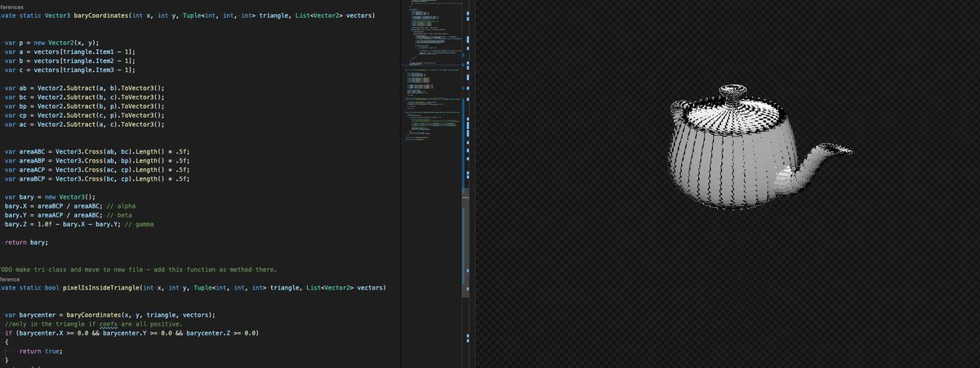Click the 'var areaABP' declaration line
Image resolution: width=980 pixels, height=368 pixels.
coord(96,160)
